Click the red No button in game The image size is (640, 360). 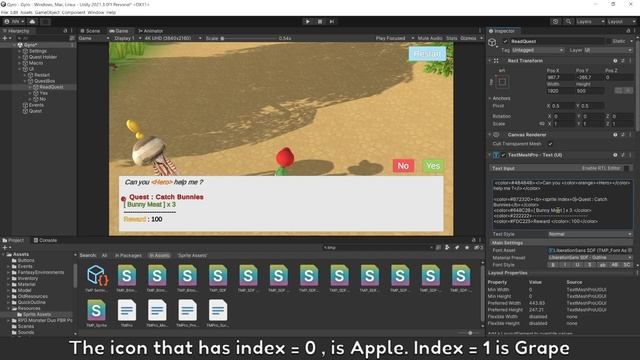click(403, 166)
